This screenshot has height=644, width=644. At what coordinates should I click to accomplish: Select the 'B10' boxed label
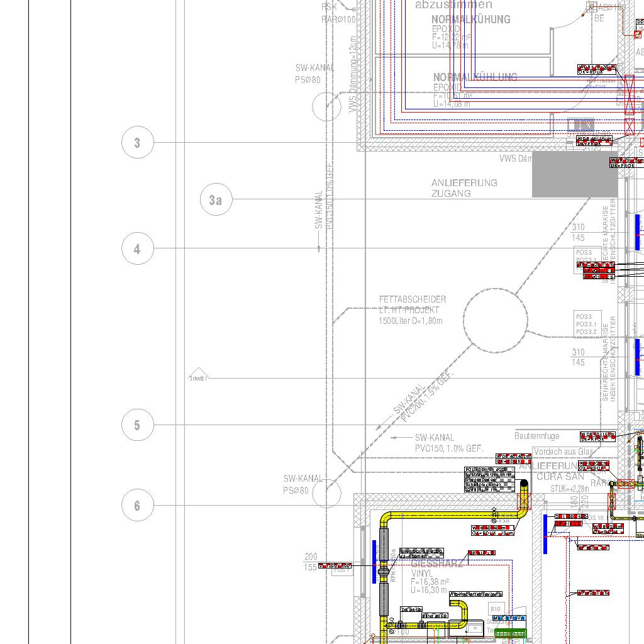[x=496, y=609]
